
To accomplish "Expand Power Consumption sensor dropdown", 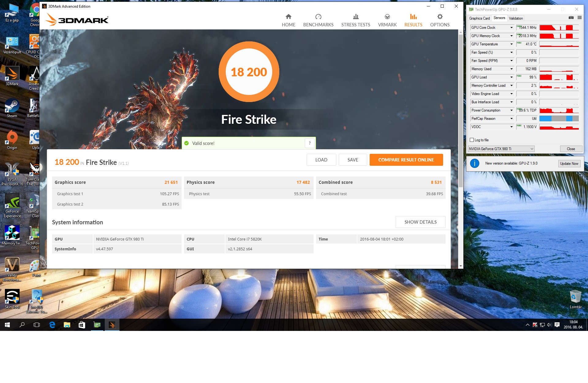I will click(511, 110).
